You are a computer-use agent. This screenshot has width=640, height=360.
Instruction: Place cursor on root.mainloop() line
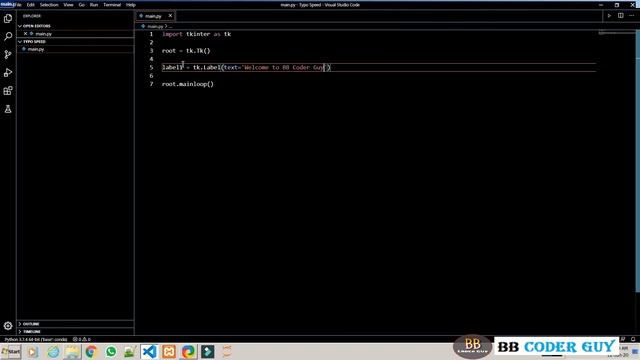pyautogui.click(x=188, y=84)
